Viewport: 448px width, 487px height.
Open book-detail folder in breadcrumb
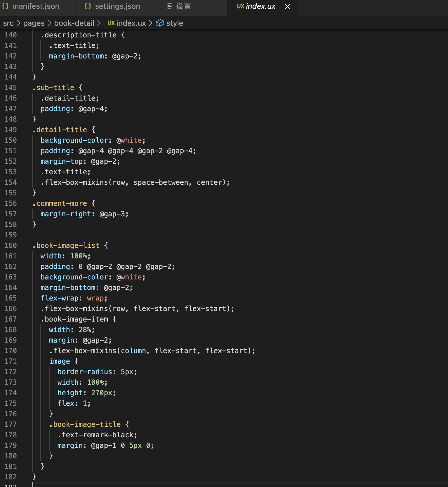pyautogui.click(x=74, y=23)
